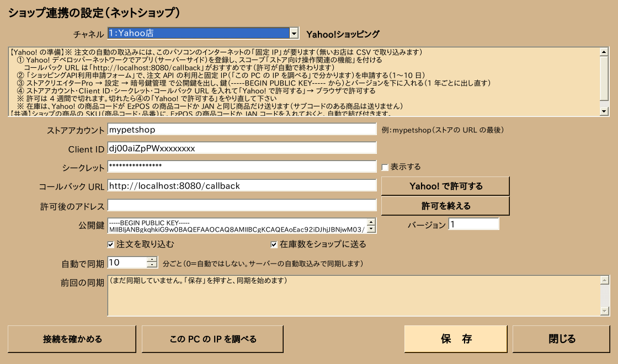This screenshot has width=618, height=364.
Task: Click the Yahoo! で許可する button
Action: (445, 186)
